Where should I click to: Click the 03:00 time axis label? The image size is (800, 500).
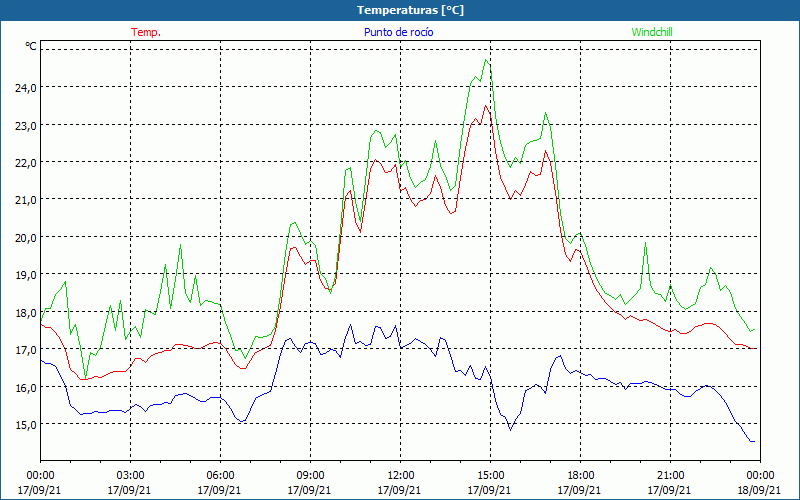click(x=130, y=476)
